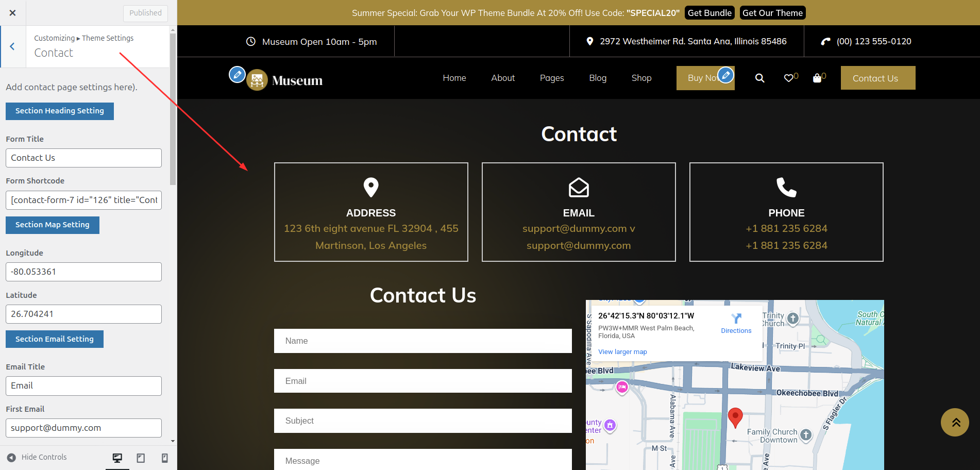Click the wishlist heart icon in header
This screenshot has width=980, height=470.
(x=789, y=78)
